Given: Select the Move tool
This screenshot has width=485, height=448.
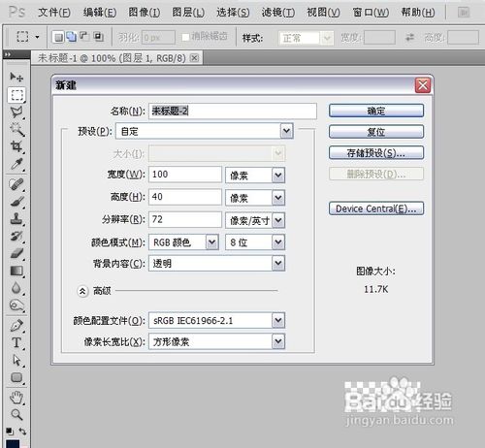Looking at the screenshot, I should point(16,77).
